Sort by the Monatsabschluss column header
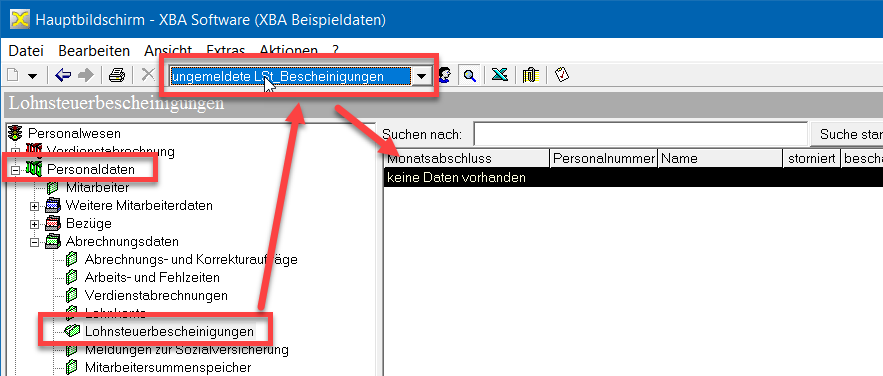The height and width of the screenshot is (376, 883). click(466, 159)
